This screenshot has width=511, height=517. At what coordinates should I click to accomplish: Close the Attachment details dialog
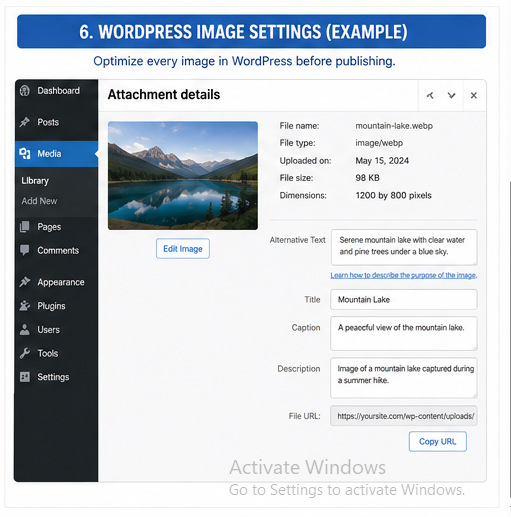474,95
